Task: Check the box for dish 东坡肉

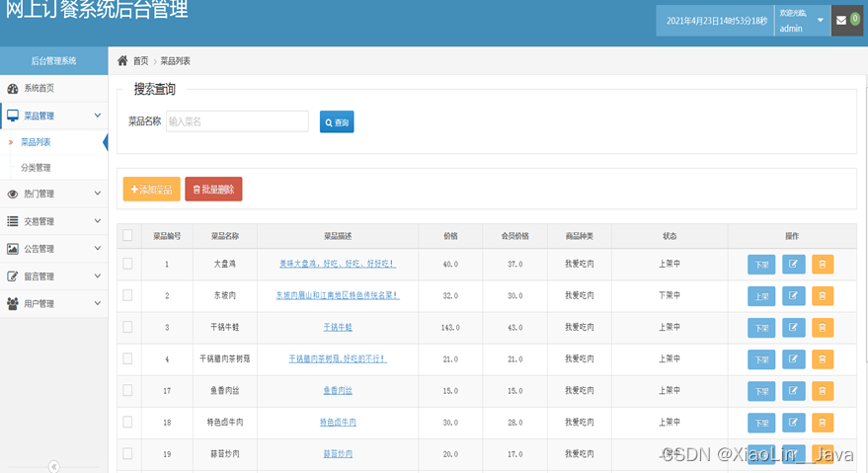Action: [127, 295]
